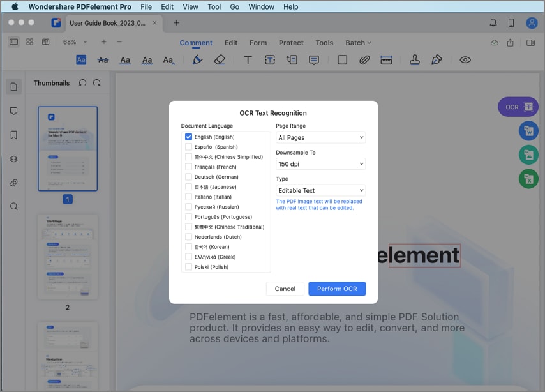
Task: Select the Text Box tool
Action: pyautogui.click(x=270, y=60)
